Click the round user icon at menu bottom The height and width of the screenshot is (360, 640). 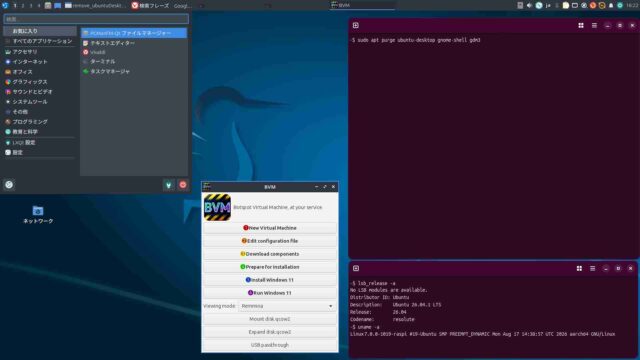[x=9, y=184]
